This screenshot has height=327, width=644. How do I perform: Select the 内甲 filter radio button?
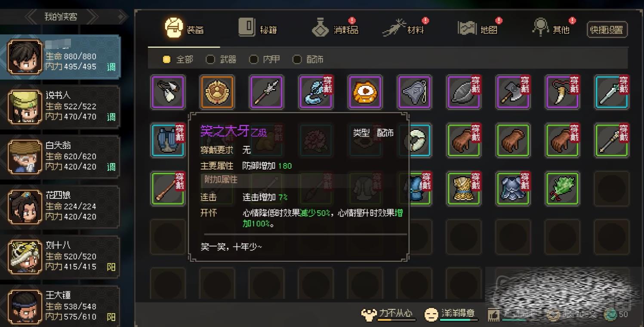point(254,60)
